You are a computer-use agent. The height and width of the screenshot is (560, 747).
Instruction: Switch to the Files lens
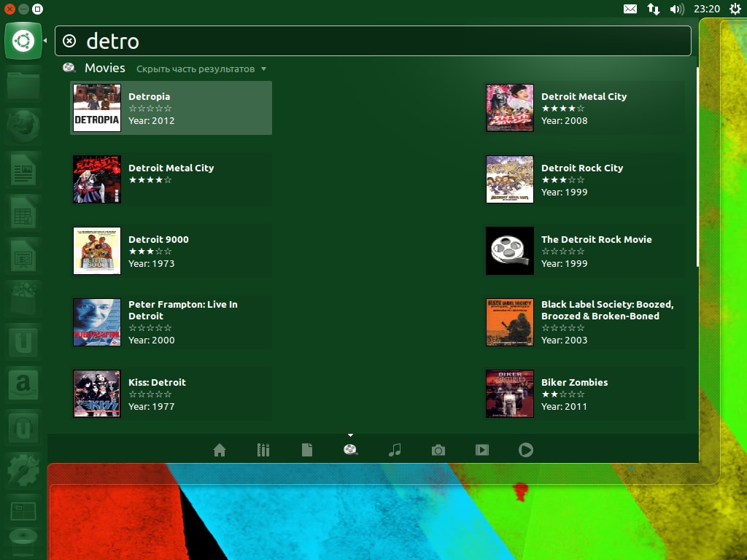click(x=307, y=449)
